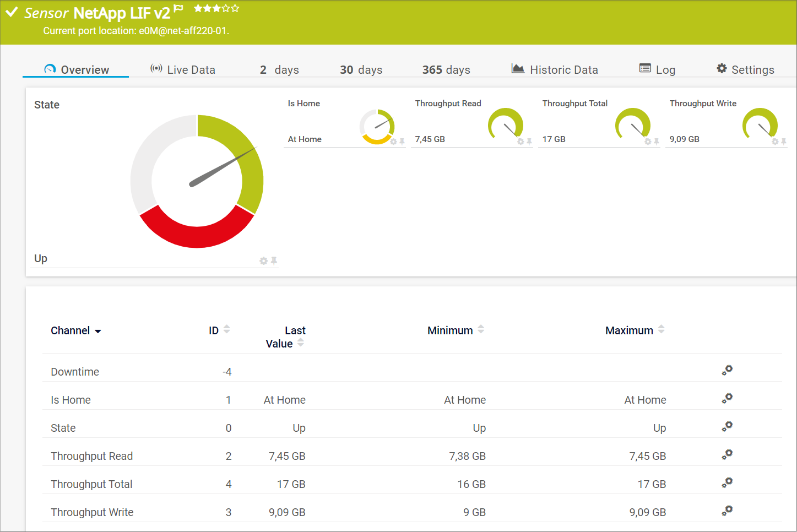Open State channel settings gears
This screenshot has width=797, height=532.
[727, 426]
